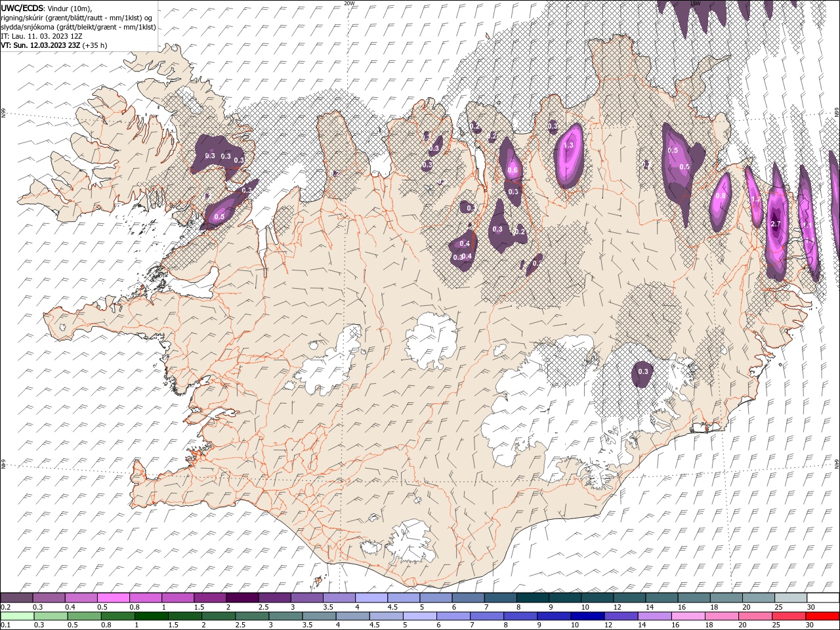The height and width of the screenshot is (630, 840).
Task: Click the '15W' longitude label at top
Action: (695, 3)
